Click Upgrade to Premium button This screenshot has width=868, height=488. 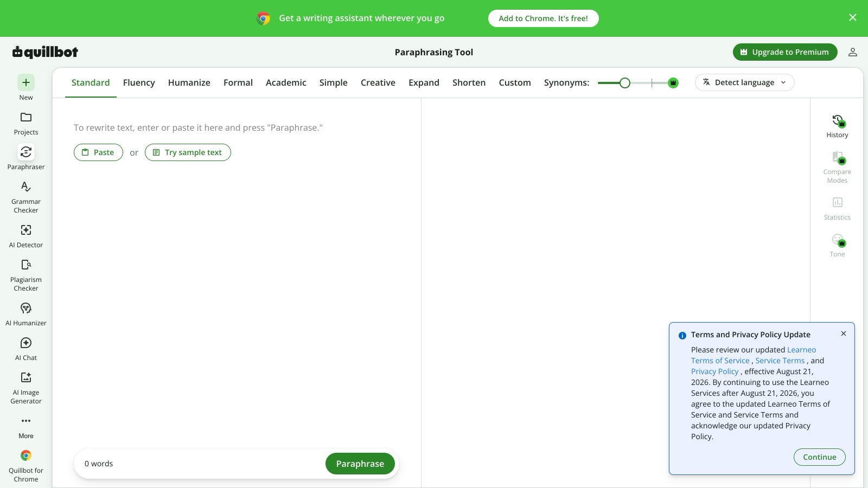pos(785,52)
